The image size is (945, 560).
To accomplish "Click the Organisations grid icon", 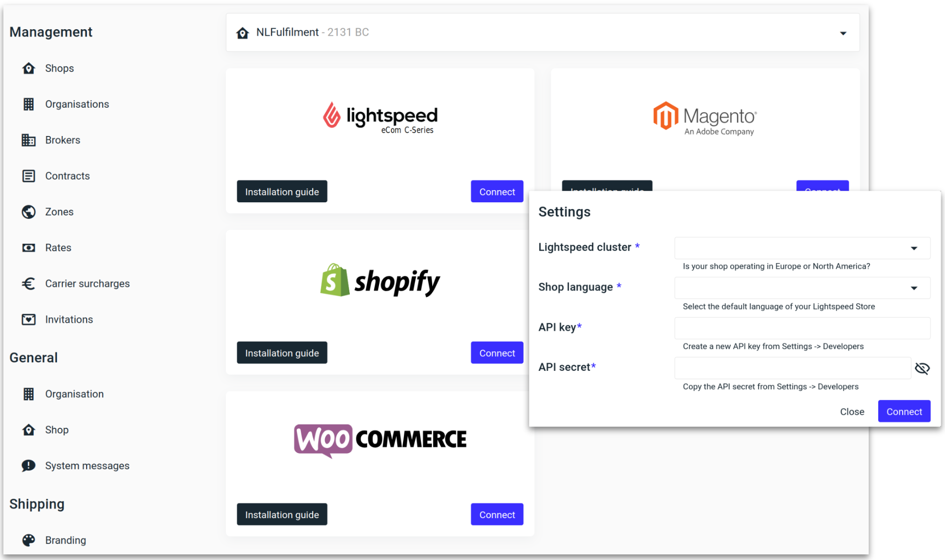I will (x=29, y=104).
